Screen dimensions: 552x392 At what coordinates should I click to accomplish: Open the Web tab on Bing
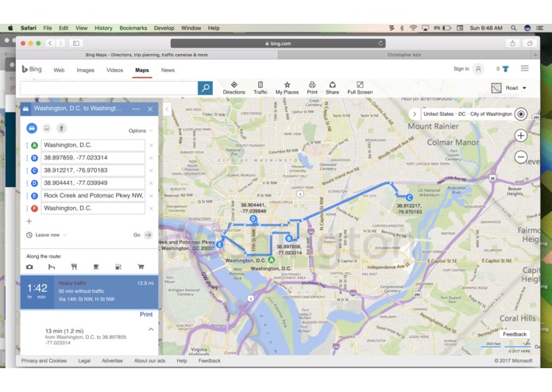pyautogui.click(x=59, y=71)
